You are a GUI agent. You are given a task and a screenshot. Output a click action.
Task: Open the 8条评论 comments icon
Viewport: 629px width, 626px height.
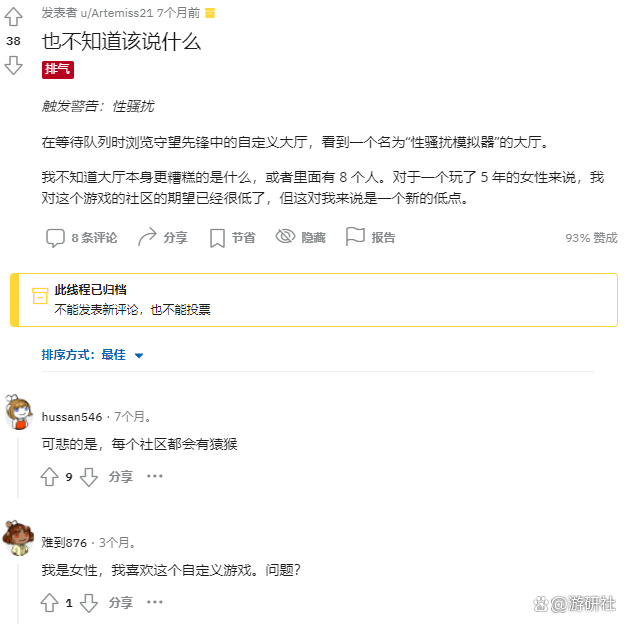pyautogui.click(x=56, y=237)
